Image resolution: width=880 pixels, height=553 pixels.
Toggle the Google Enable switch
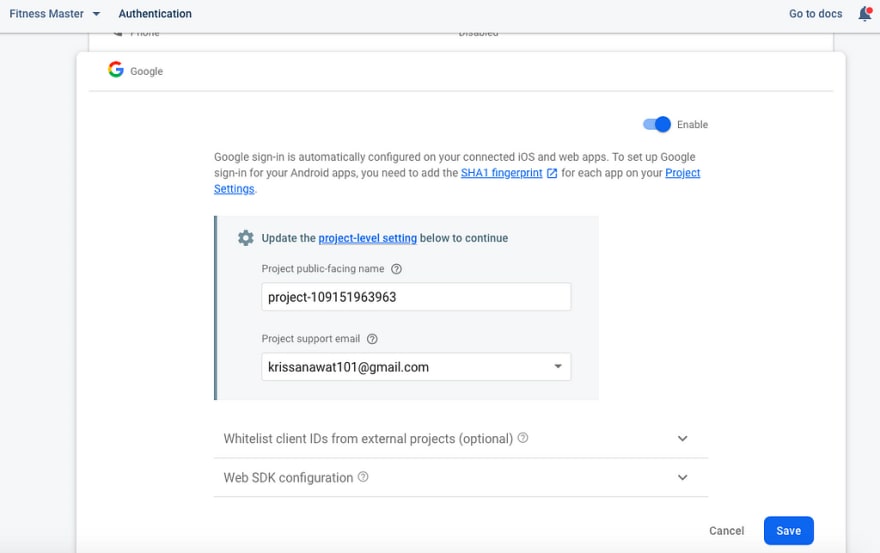657,124
